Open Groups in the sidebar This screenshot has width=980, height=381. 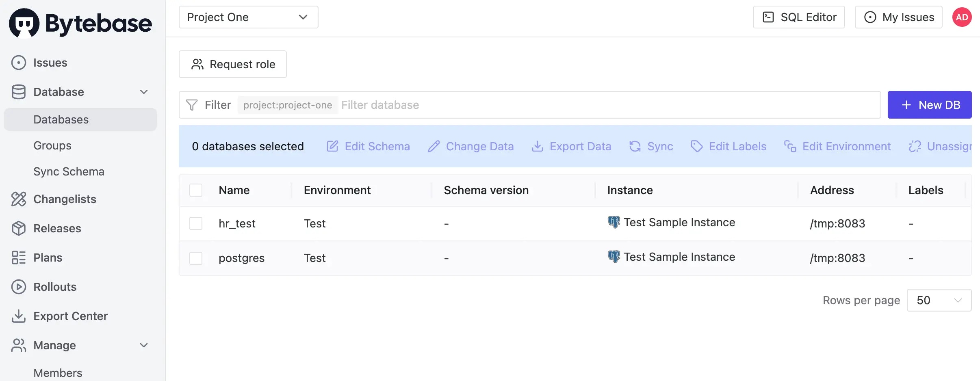(52, 145)
